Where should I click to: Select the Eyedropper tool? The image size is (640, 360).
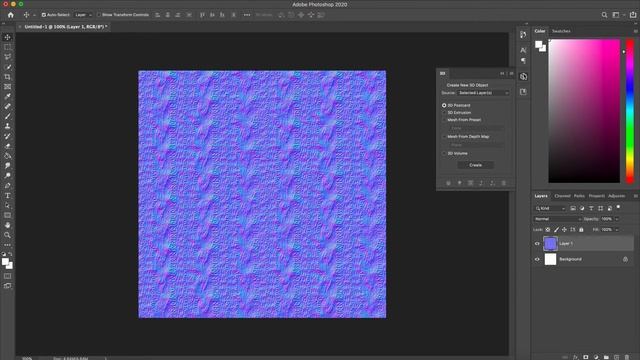pos(7,96)
